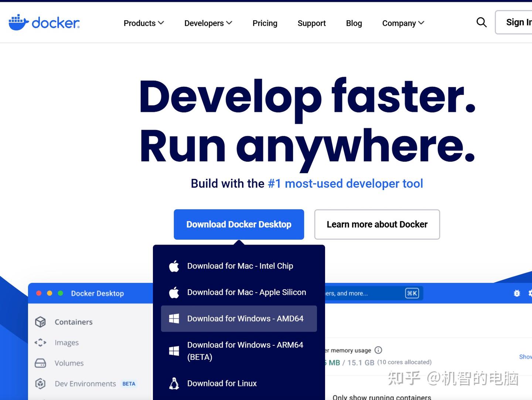Open the search magnifier icon
This screenshot has width=532, height=400.
pyautogui.click(x=481, y=23)
